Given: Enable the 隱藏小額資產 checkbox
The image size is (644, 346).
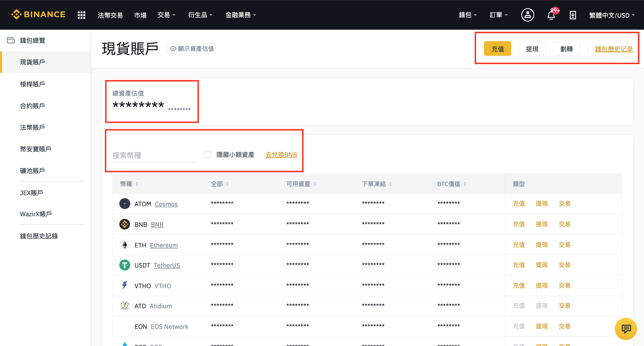Looking at the screenshot, I should click(208, 155).
